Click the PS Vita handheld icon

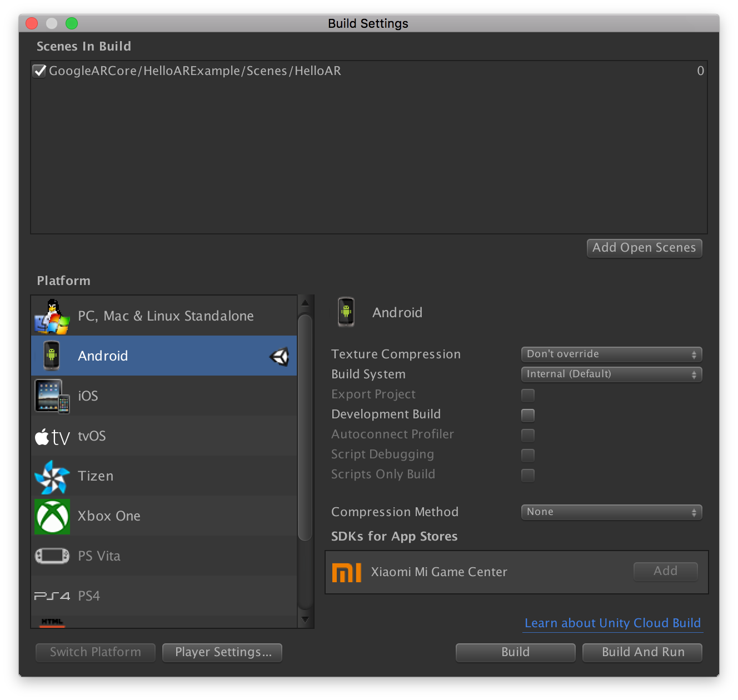52,556
